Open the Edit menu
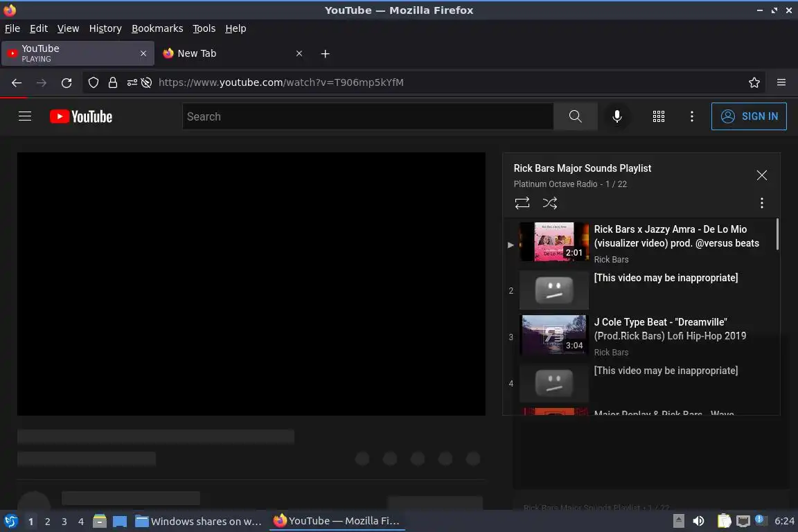Image resolution: width=798 pixels, height=532 pixels. tap(39, 28)
